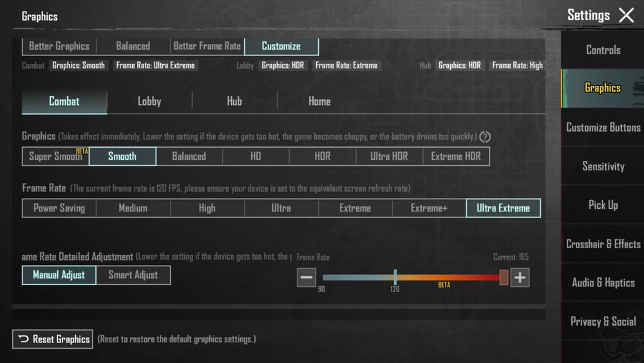The width and height of the screenshot is (644, 363).
Task: Open Crosshair & Effects settings
Action: 603,244
